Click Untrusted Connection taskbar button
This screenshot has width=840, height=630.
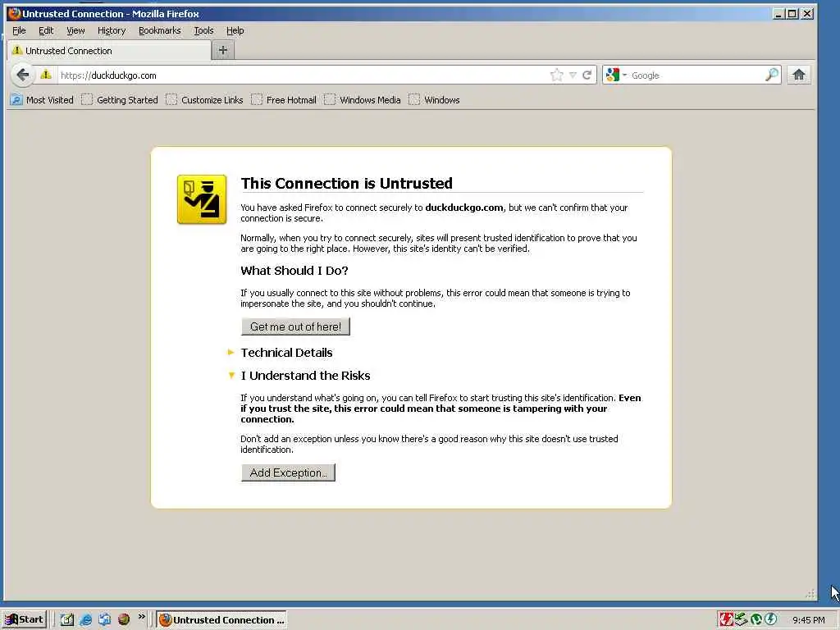(x=221, y=620)
